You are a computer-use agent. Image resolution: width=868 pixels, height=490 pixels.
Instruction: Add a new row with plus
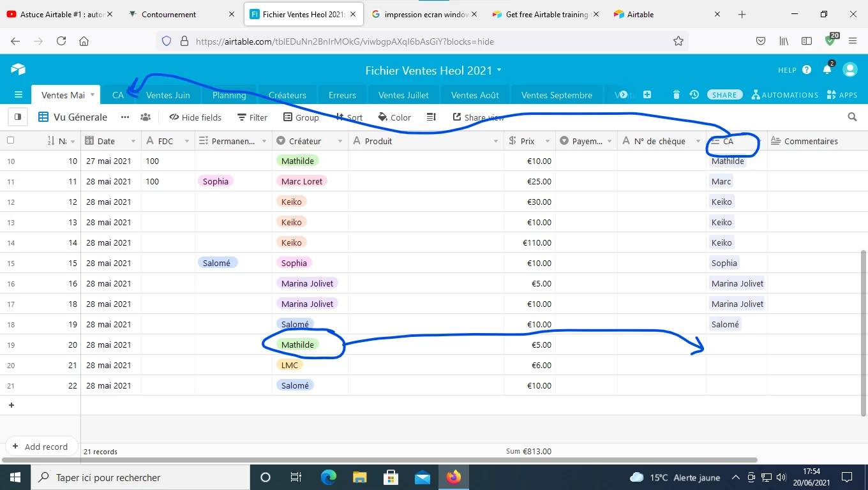click(11, 405)
